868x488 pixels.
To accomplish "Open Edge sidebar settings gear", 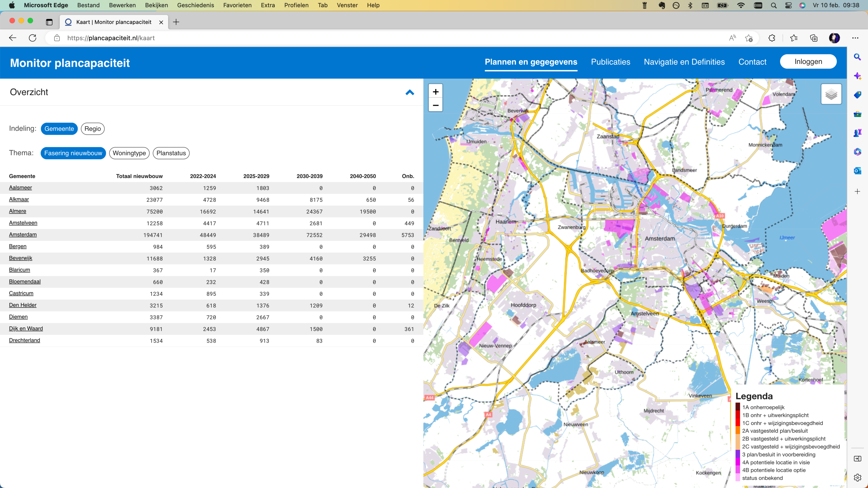I will coord(857,477).
